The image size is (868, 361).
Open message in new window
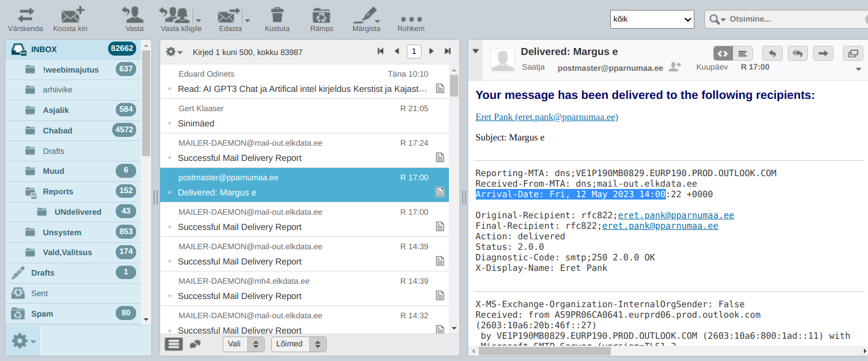853,53
